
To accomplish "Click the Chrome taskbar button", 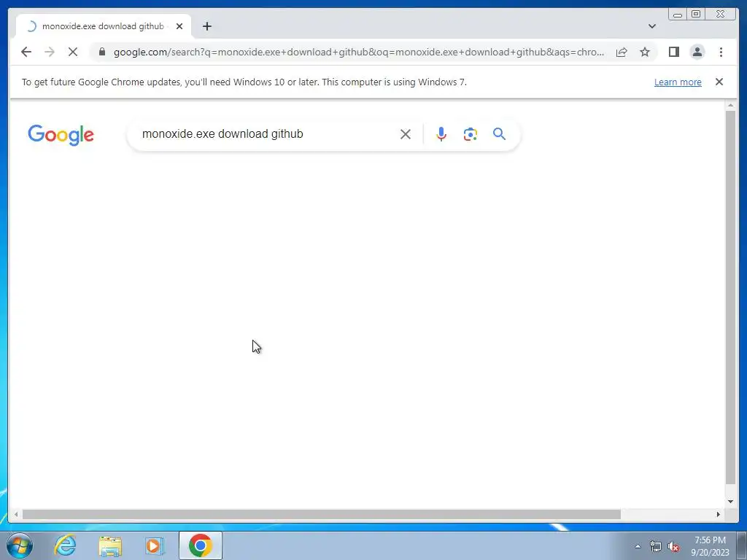I will point(201,545).
